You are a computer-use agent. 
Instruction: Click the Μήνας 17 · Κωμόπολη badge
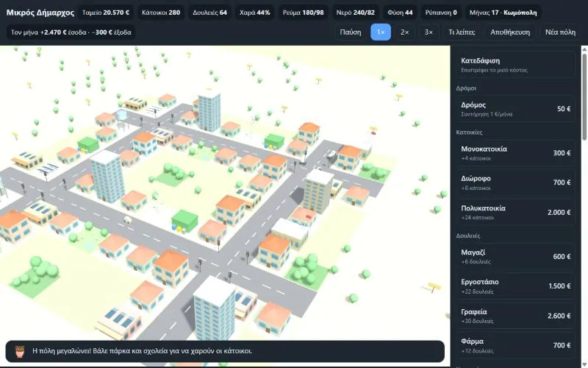[x=503, y=13]
